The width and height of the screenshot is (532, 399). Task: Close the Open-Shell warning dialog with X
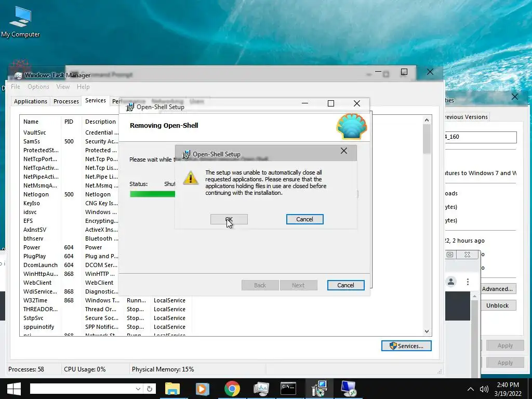pos(344,151)
